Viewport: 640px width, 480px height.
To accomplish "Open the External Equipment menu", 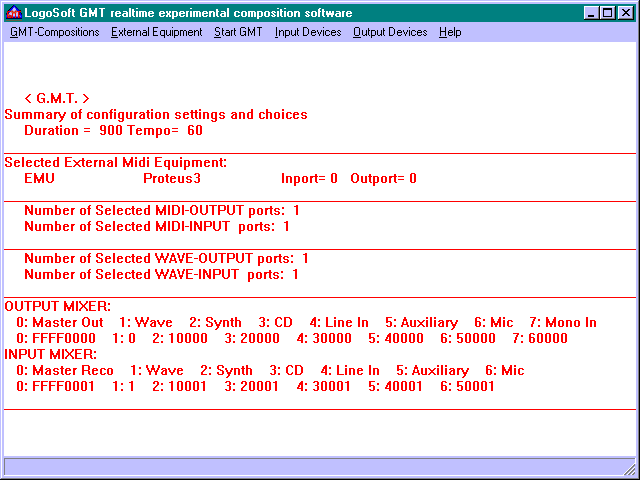I will tap(156, 32).
